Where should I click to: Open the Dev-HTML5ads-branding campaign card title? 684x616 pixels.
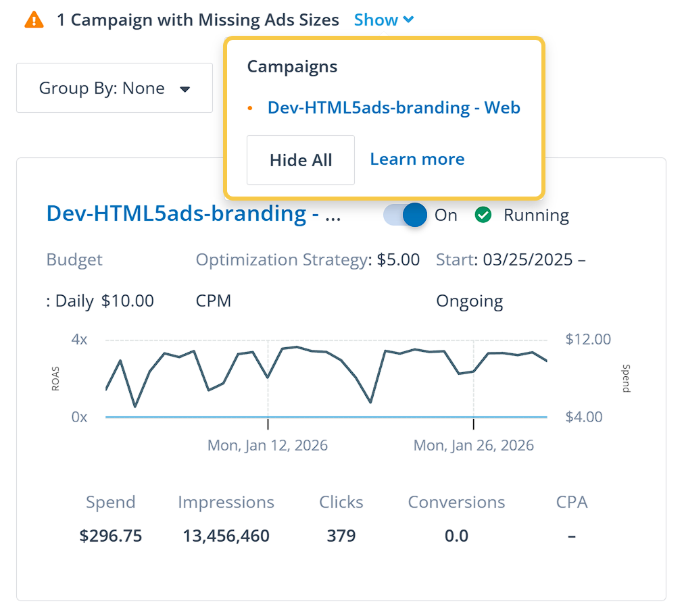[193, 214]
